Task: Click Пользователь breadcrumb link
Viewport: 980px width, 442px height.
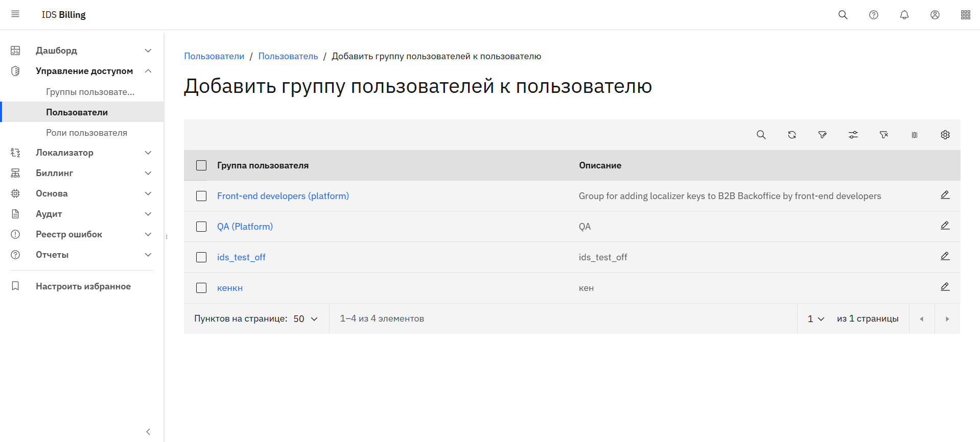Action: click(x=288, y=56)
